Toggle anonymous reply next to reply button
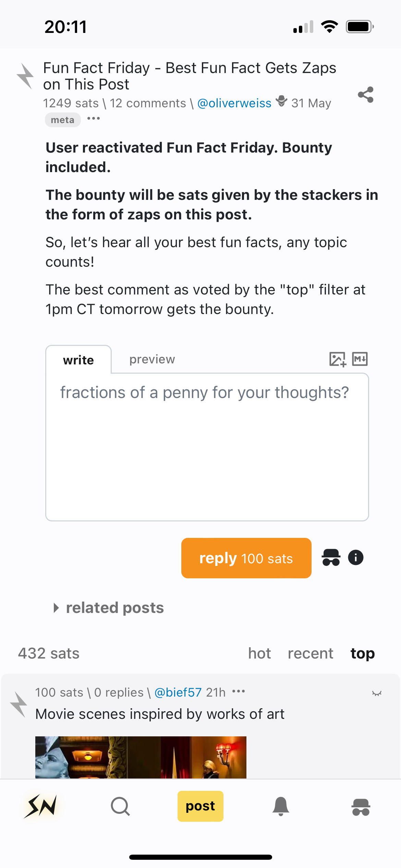Viewport: 401px width, 868px height. click(331, 557)
